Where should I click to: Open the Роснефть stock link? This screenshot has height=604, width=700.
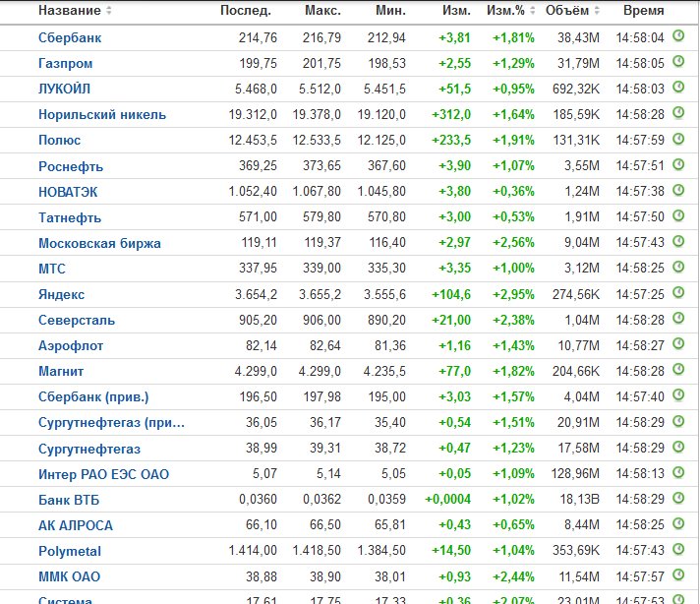click(x=71, y=166)
